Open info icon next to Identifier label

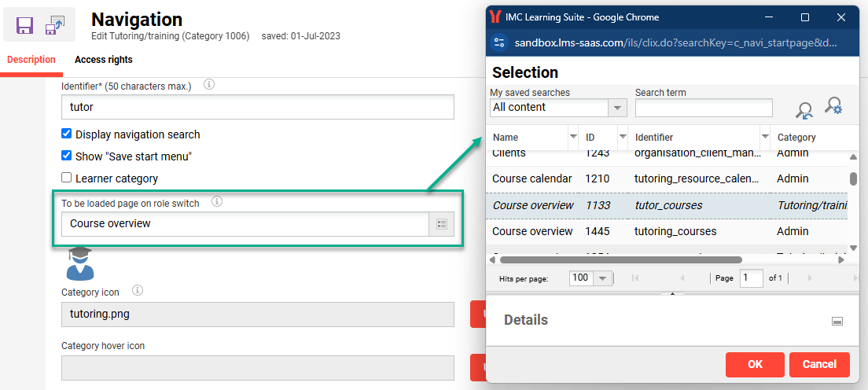(208, 85)
